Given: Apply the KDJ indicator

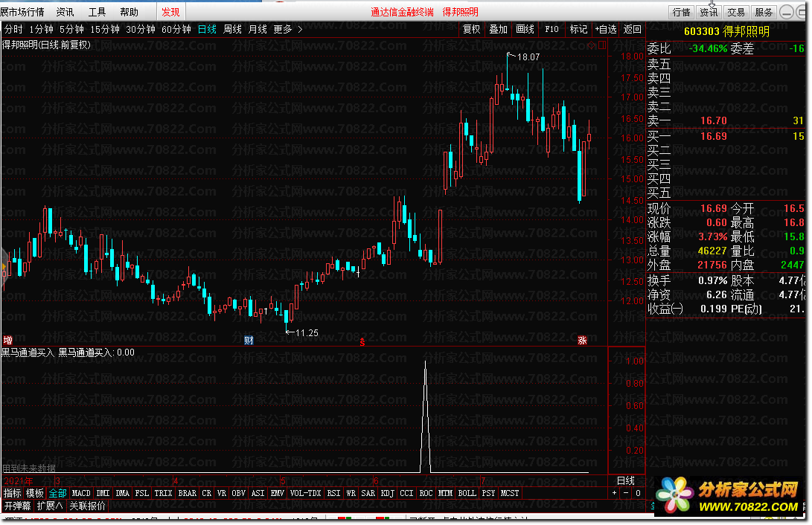Looking at the screenshot, I should 387,493.
